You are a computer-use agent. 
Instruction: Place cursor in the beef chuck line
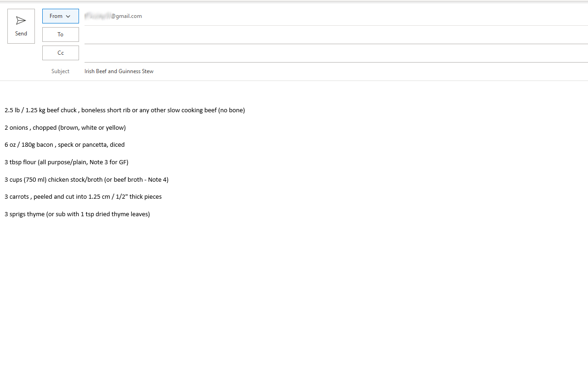pos(124,110)
